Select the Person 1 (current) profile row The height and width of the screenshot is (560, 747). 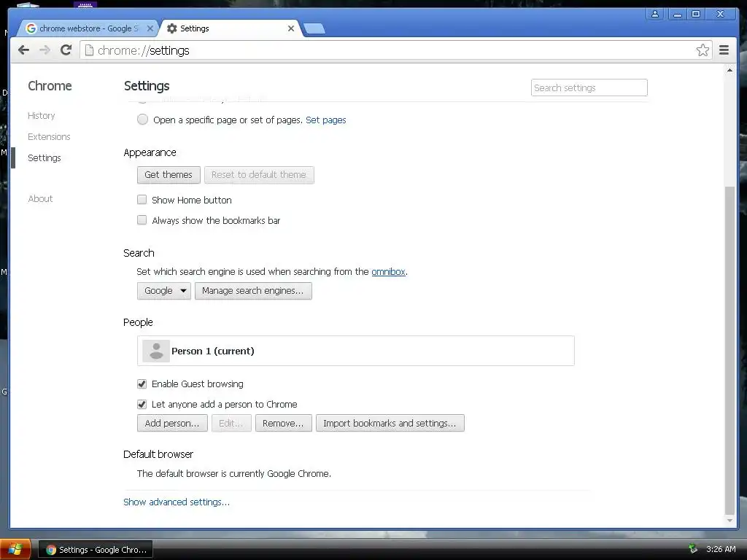[x=356, y=351]
